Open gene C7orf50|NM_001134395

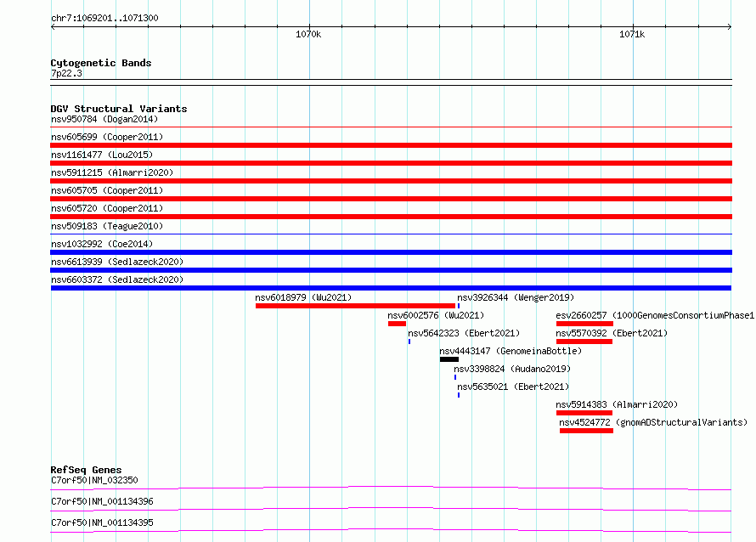102,522
